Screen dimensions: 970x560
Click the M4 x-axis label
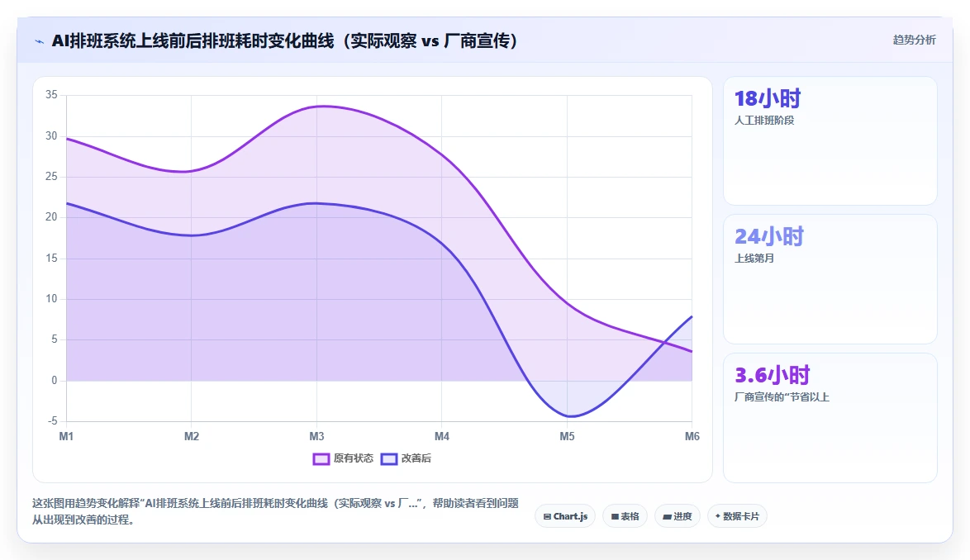[x=442, y=436]
